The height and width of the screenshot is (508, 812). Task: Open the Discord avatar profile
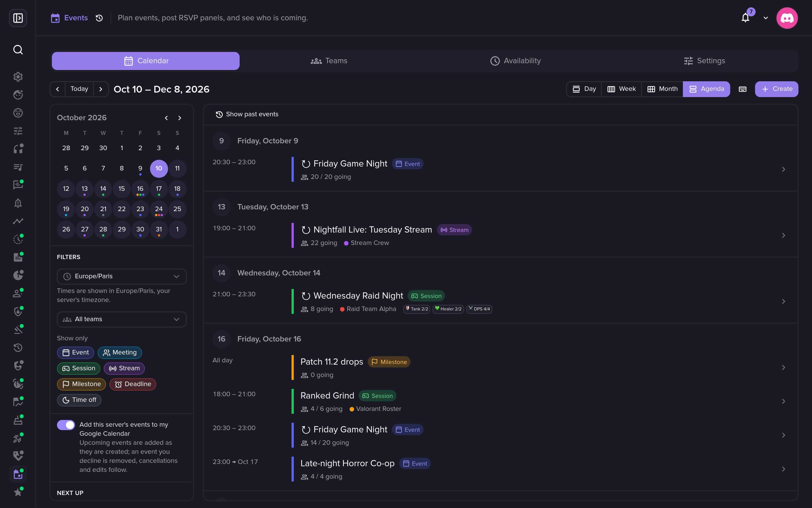click(x=787, y=18)
